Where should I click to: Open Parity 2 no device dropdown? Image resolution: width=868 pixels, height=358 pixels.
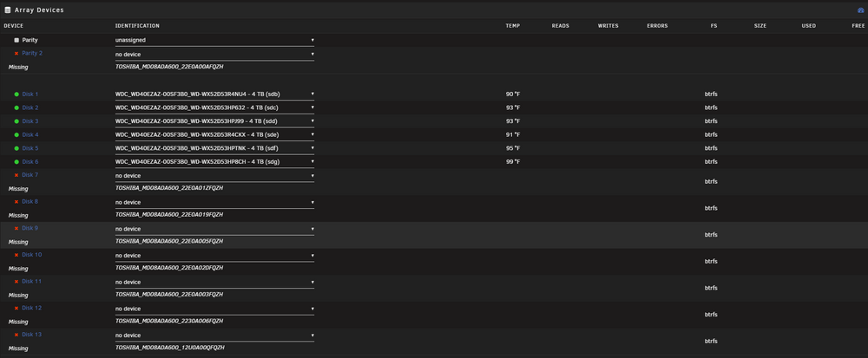[214, 54]
